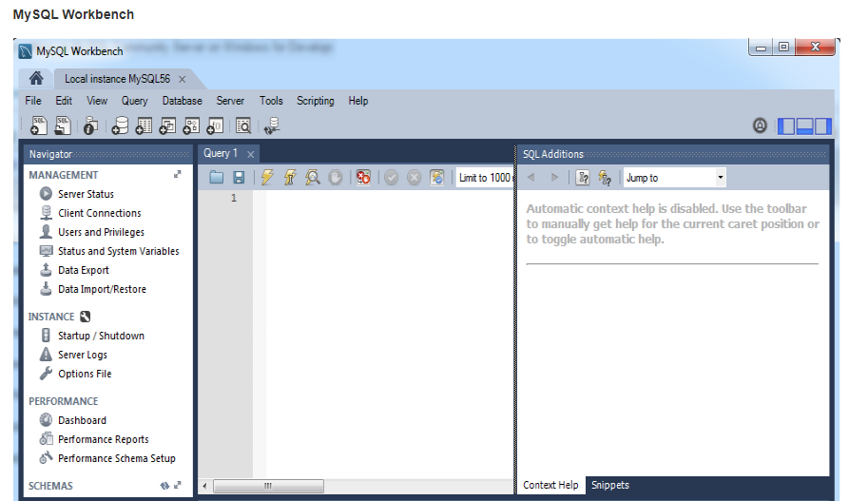The width and height of the screenshot is (868, 501).
Task: Open a script file in Query 1 editor
Action: click(217, 177)
